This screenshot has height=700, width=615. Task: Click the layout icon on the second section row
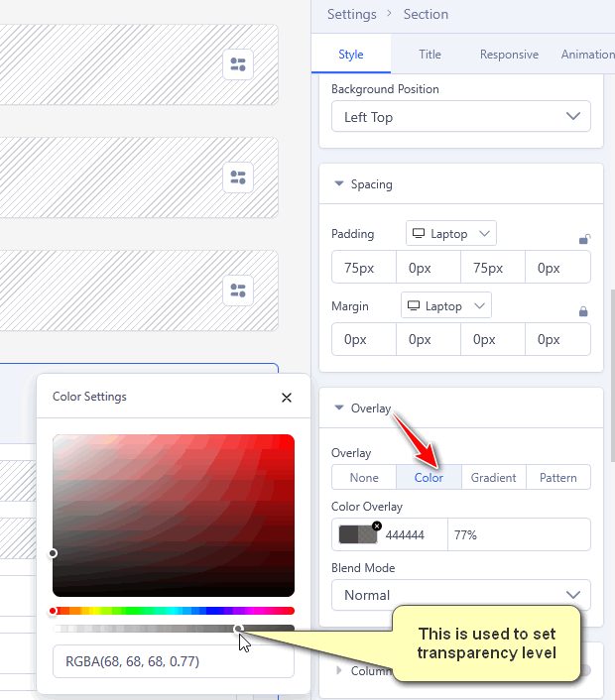238,177
